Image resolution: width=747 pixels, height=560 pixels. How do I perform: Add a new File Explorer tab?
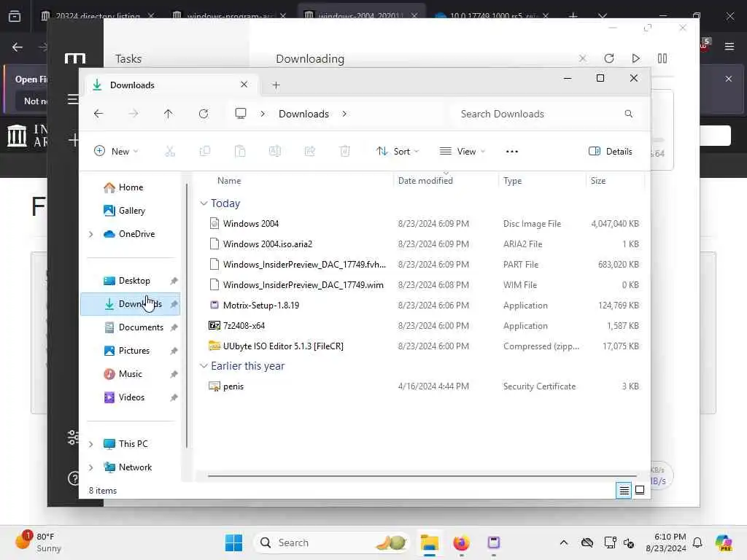pos(276,85)
